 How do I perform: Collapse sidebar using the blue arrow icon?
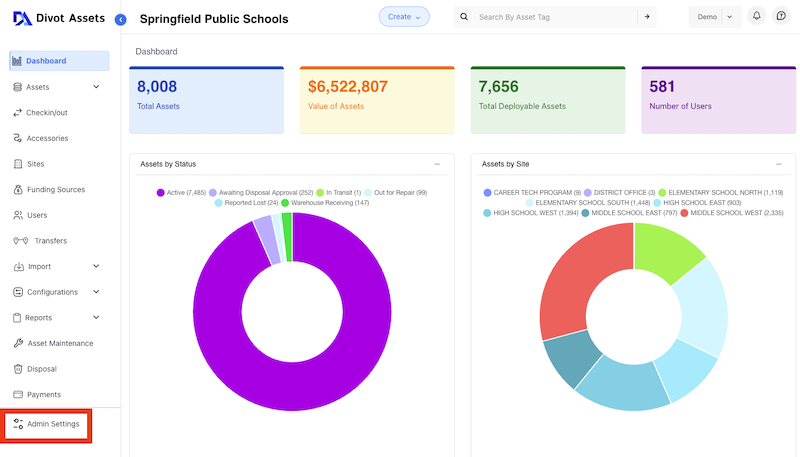(x=121, y=19)
